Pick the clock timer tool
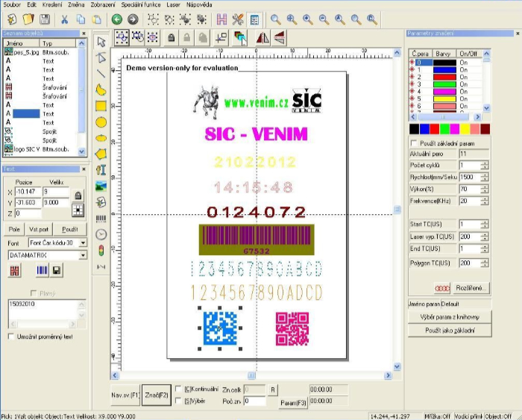The height and width of the screenshot is (420, 522). (101, 234)
